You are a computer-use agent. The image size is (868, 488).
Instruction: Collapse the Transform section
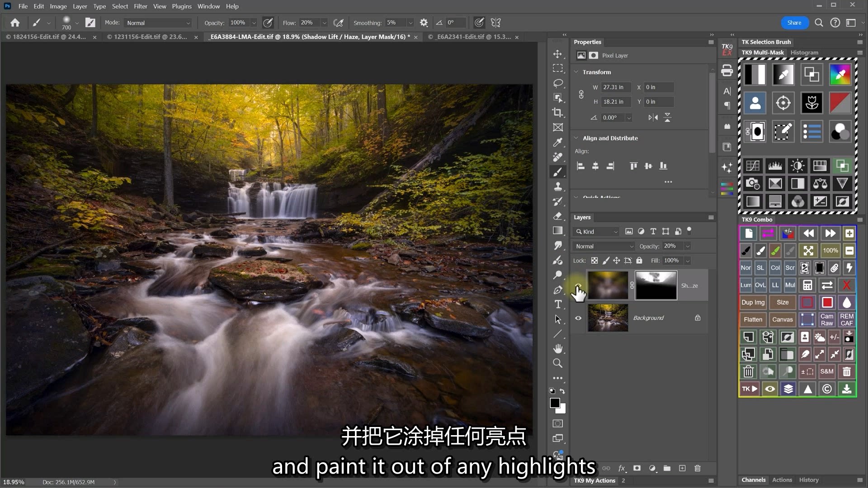[x=576, y=72]
